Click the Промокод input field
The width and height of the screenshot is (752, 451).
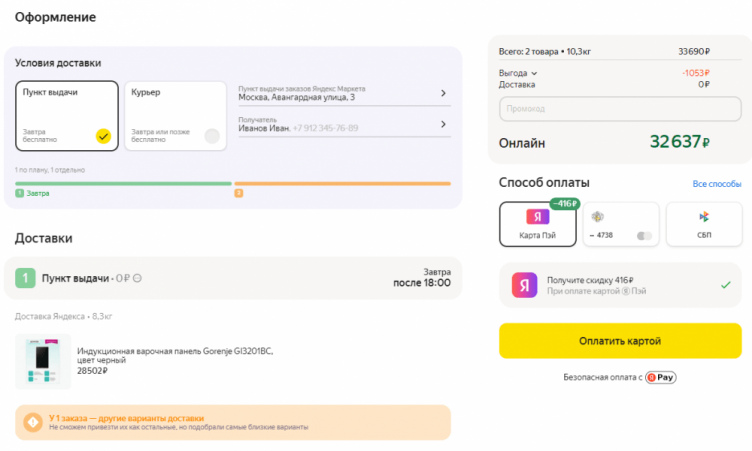[x=619, y=108]
